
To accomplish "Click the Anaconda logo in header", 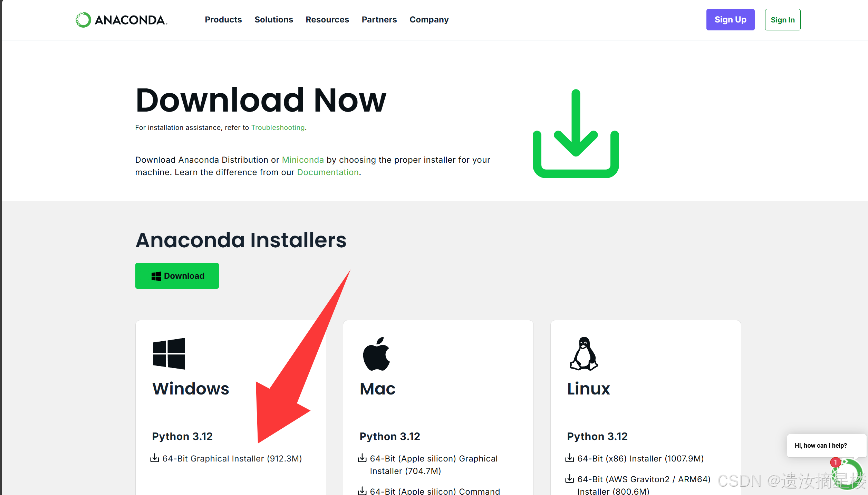I will tap(121, 20).
